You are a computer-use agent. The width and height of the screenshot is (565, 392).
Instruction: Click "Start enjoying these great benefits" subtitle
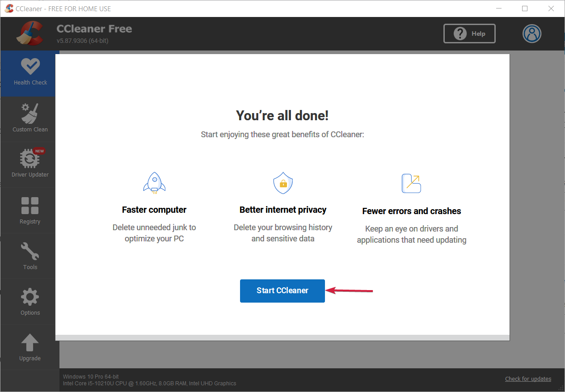(x=282, y=134)
